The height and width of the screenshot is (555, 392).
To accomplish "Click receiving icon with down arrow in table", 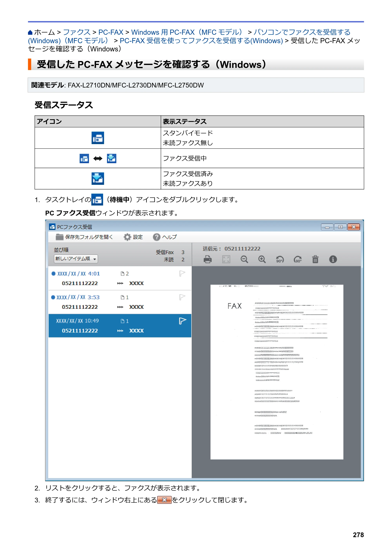I will pyautogui.click(x=111, y=158).
